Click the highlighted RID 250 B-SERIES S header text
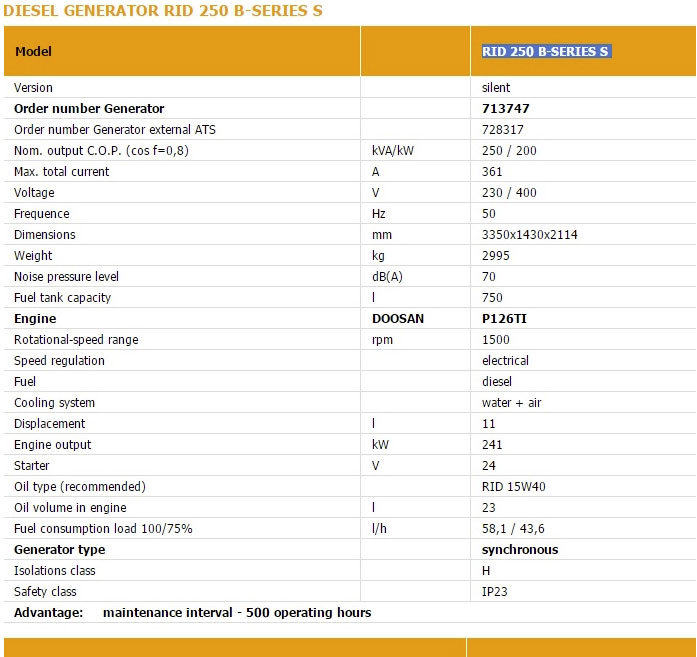Screen dimensions: 697x657 546,52
